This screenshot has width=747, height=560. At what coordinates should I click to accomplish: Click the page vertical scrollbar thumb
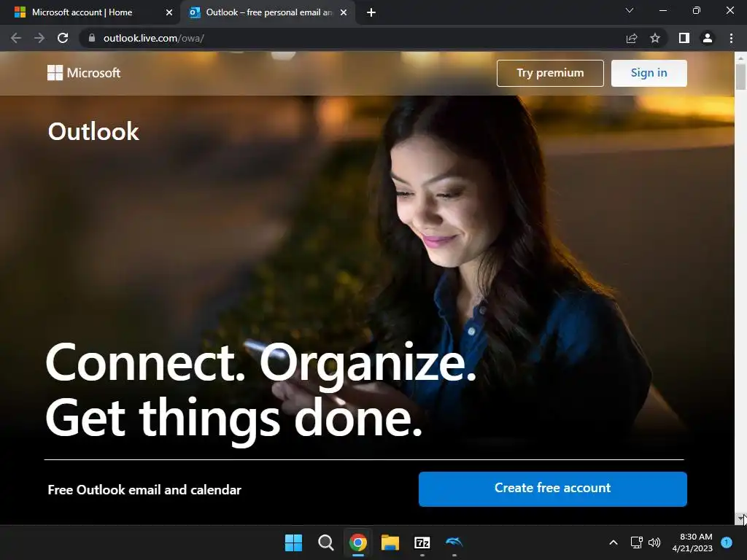pyautogui.click(x=740, y=76)
